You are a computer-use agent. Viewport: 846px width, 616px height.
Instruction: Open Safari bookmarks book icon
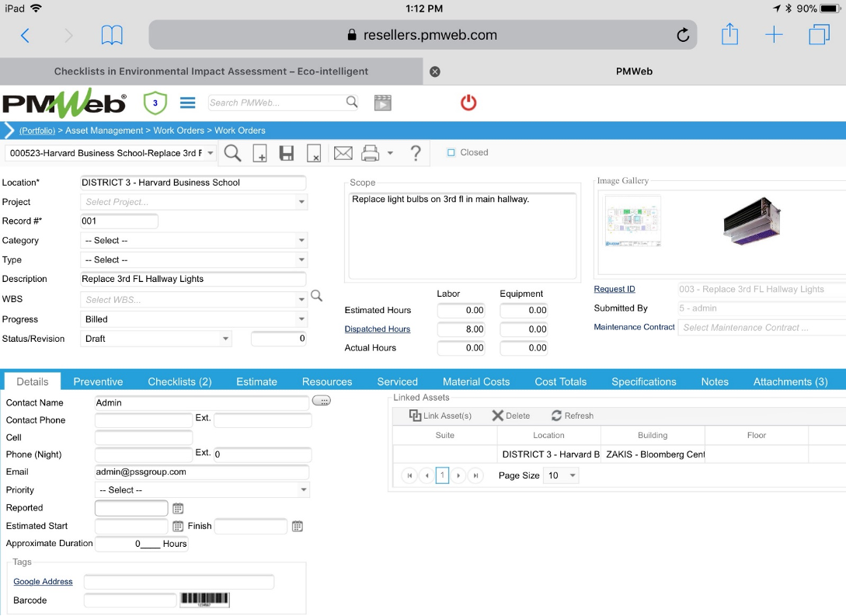point(112,36)
